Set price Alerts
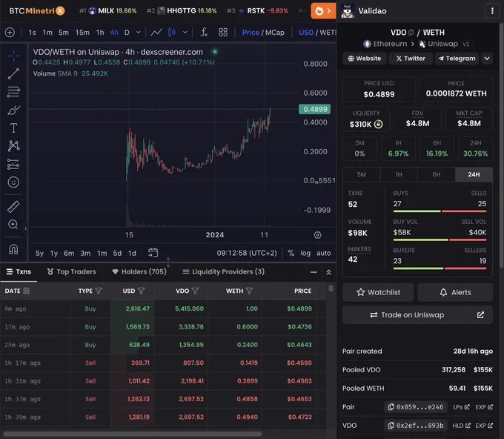 click(x=455, y=292)
